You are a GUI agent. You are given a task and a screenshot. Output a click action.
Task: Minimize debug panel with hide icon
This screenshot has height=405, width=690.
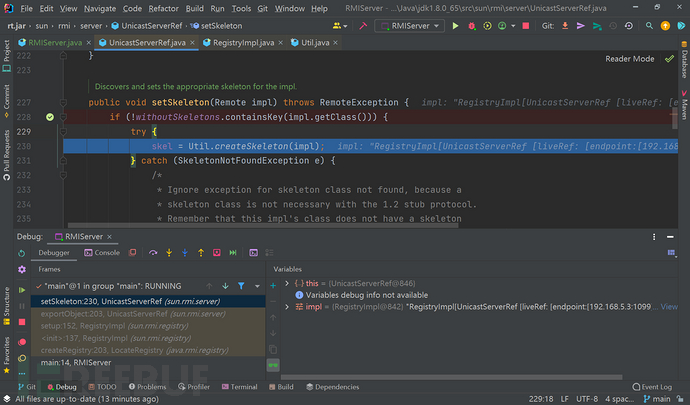tap(670, 237)
